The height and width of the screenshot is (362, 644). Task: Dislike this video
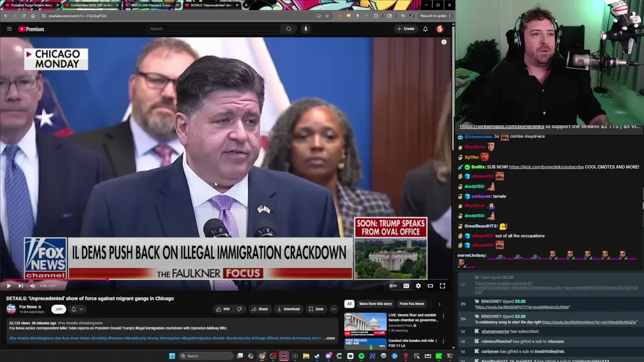click(x=239, y=309)
